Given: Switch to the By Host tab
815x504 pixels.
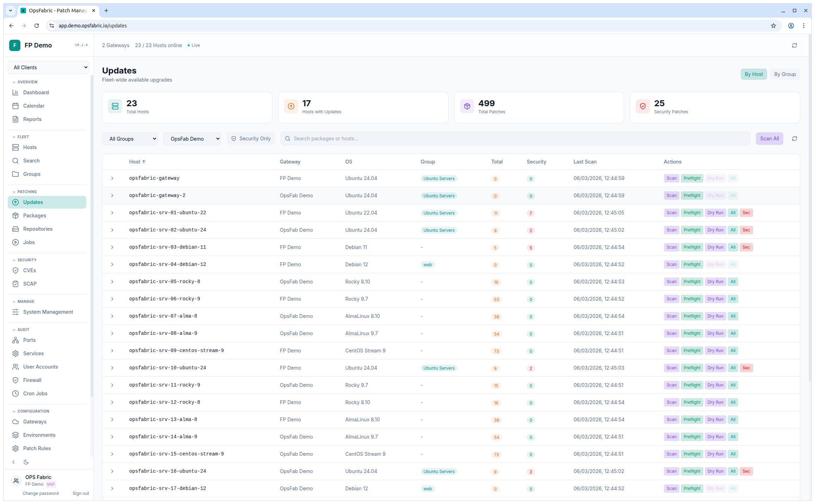Looking at the screenshot, I should tap(754, 74).
